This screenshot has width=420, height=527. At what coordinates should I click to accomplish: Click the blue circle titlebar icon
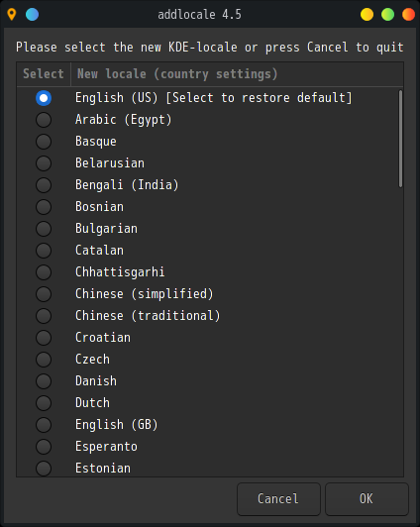(33, 15)
